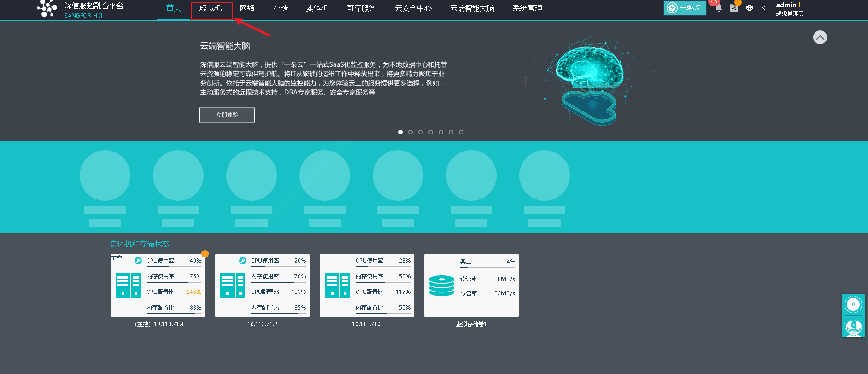Click the orange warning badge on master host card
The width and height of the screenshot is (868, 374).
205,254
